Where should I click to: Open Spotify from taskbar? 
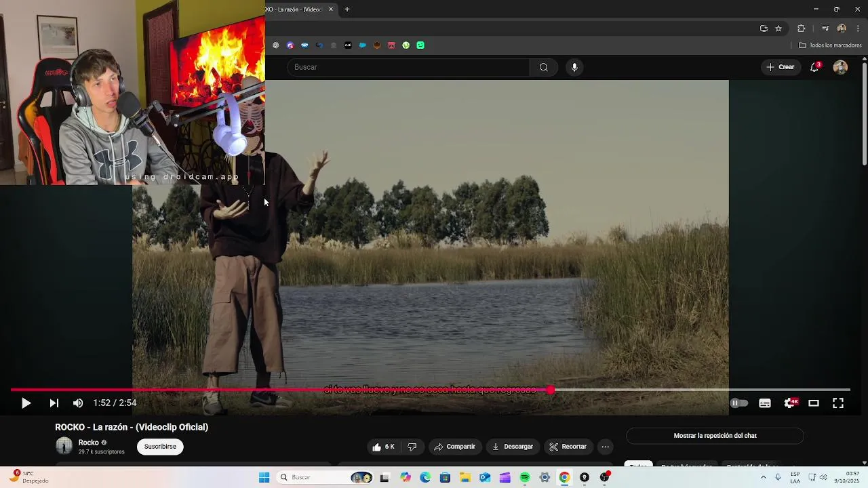tap(525, 477)
